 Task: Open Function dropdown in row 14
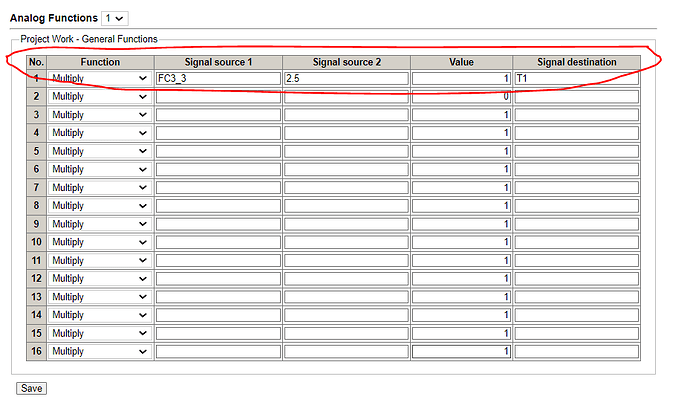(x=100, y=315)
